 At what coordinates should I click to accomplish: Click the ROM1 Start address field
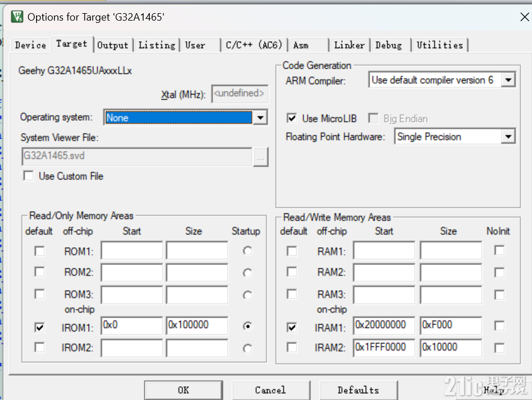pos(132,251)
